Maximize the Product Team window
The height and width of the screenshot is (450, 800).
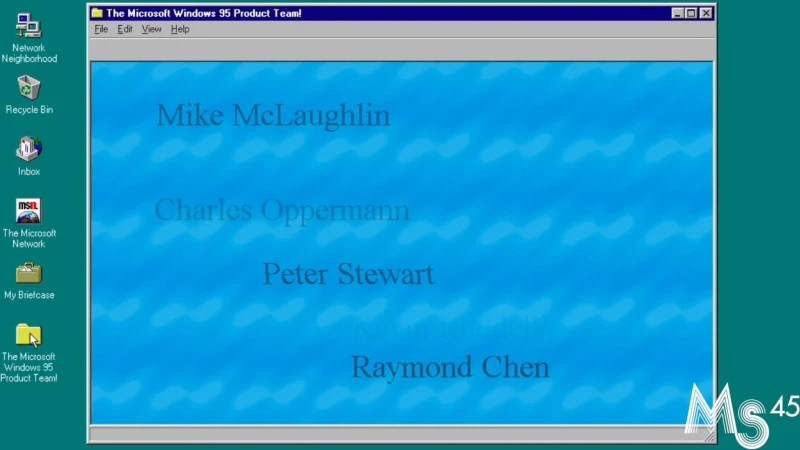tap(691, 13)
